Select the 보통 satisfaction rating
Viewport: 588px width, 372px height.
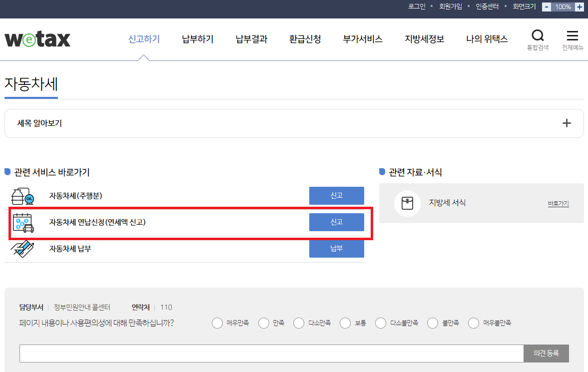pyautogui.click(x=345, y=323)
